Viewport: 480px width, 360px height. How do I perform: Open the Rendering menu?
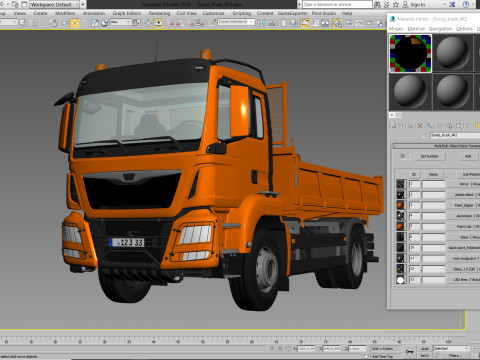(159, 13)
